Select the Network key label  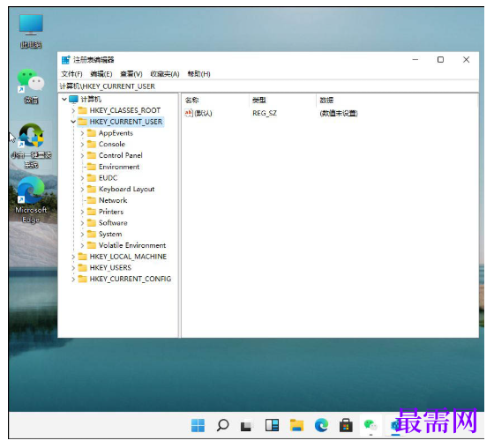113,200
